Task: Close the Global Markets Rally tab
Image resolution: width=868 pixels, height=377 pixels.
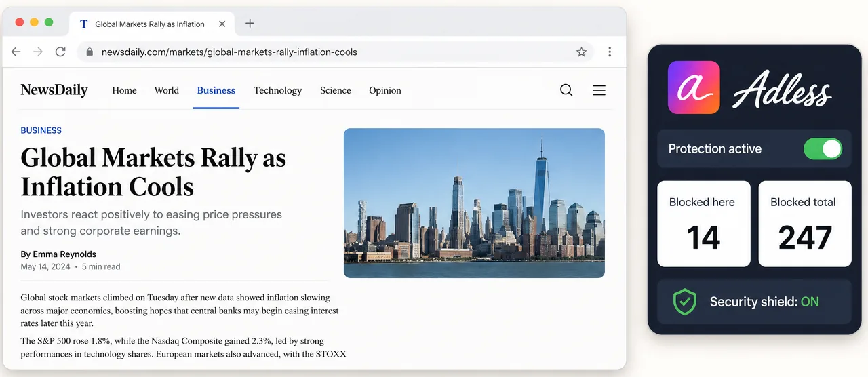Action: pos(222,24)
